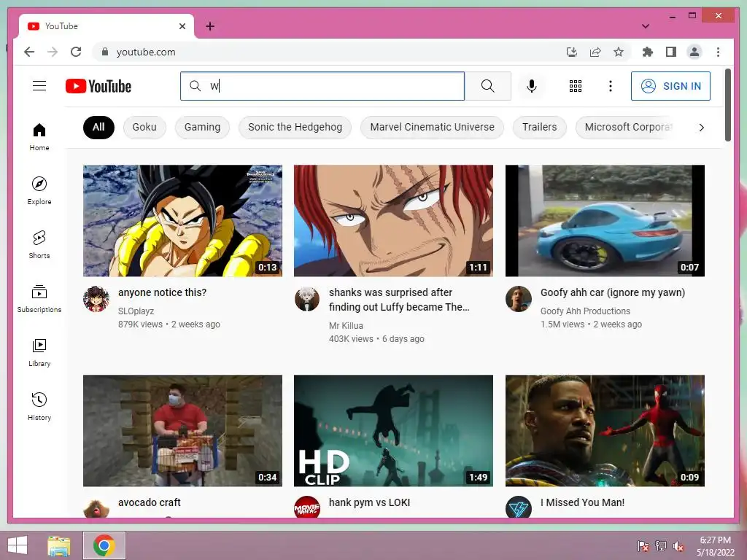Bookmark this page with star icon

click(x=619, y=52)
